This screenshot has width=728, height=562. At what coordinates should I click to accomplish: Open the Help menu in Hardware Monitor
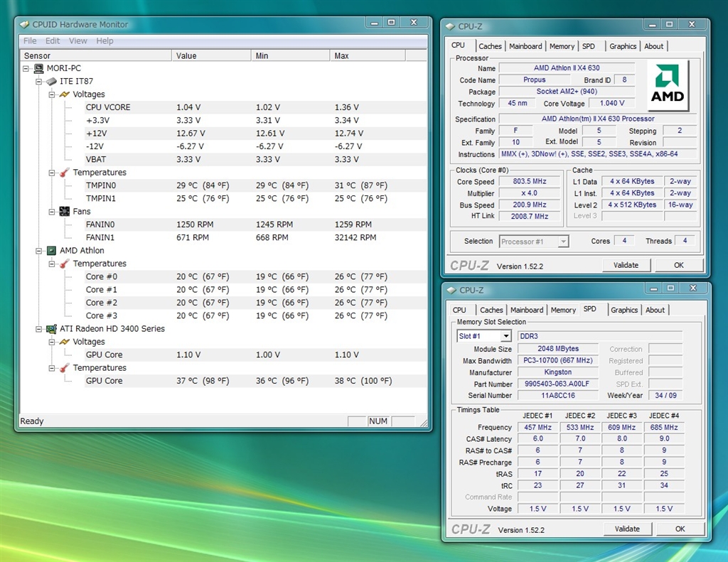pos(105,41)
